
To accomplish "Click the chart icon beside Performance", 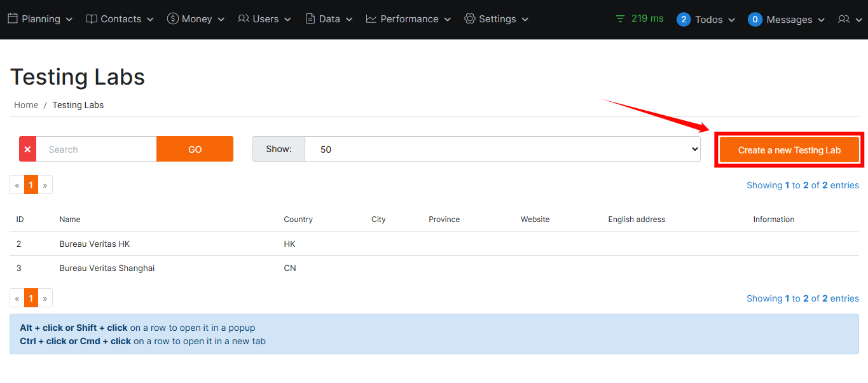I will [371, 19].
